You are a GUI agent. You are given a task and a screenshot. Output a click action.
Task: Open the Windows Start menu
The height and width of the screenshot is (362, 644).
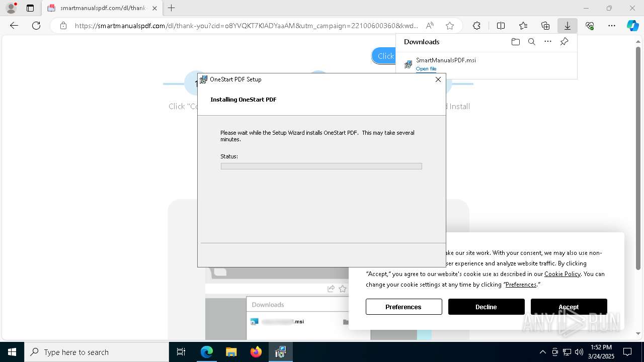pyautogui.click(x=12, y=352)
